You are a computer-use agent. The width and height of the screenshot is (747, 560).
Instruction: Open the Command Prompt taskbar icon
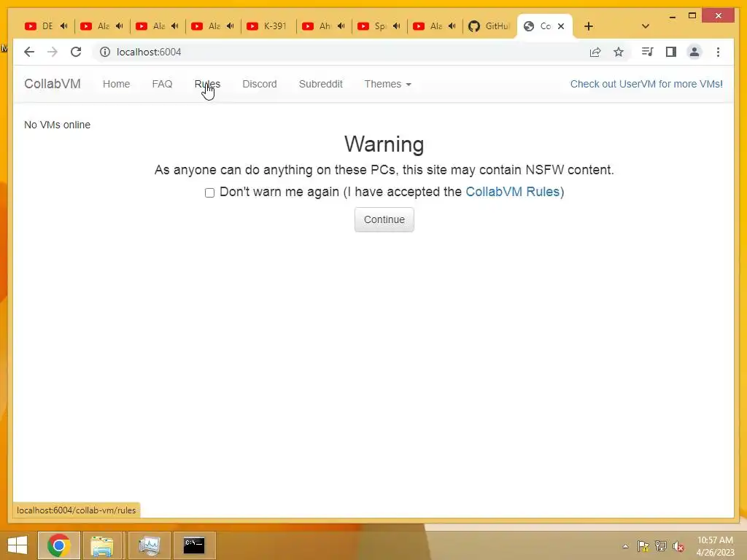coord(194,545)
